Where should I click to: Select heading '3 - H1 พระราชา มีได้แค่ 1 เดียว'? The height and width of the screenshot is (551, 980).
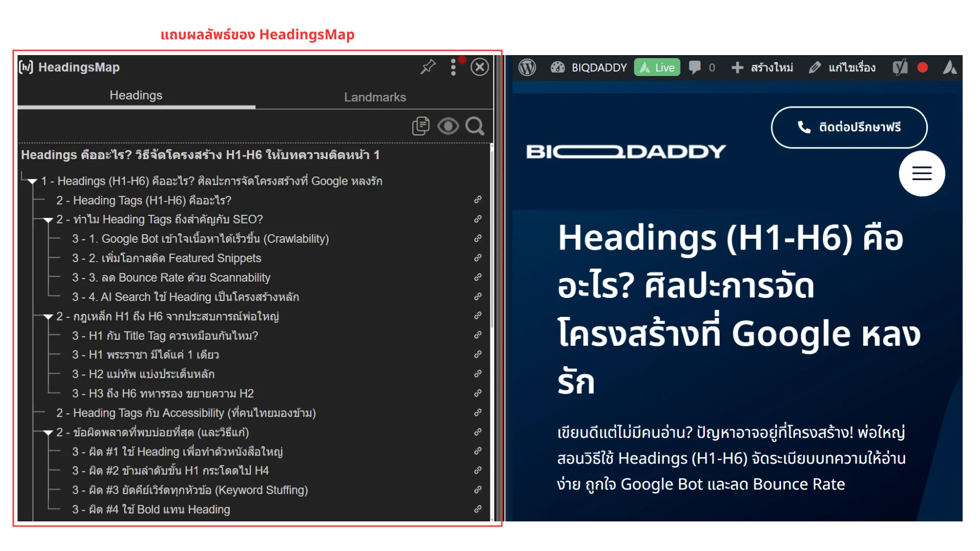pos(145,355)
